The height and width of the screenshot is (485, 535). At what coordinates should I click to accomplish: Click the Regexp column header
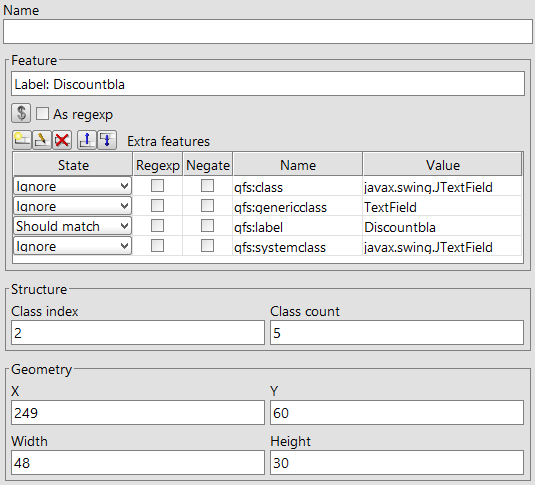click(158, 165)
